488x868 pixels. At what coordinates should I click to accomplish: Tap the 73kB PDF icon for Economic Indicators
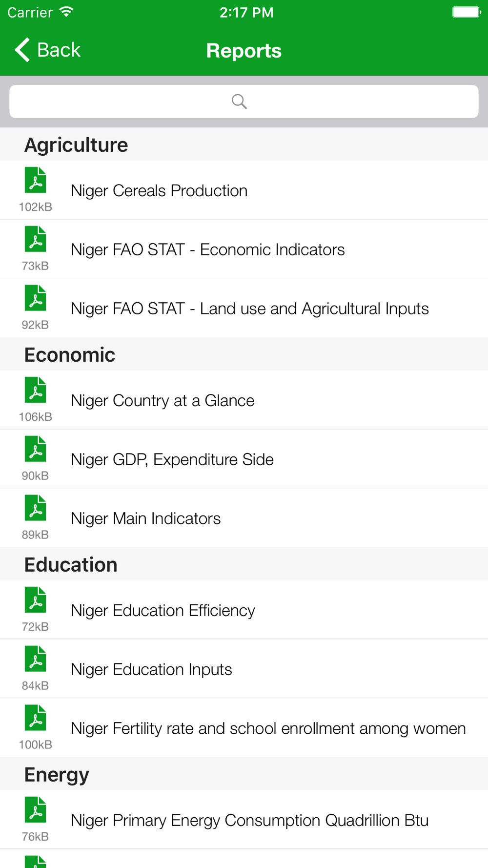(36, 239)
